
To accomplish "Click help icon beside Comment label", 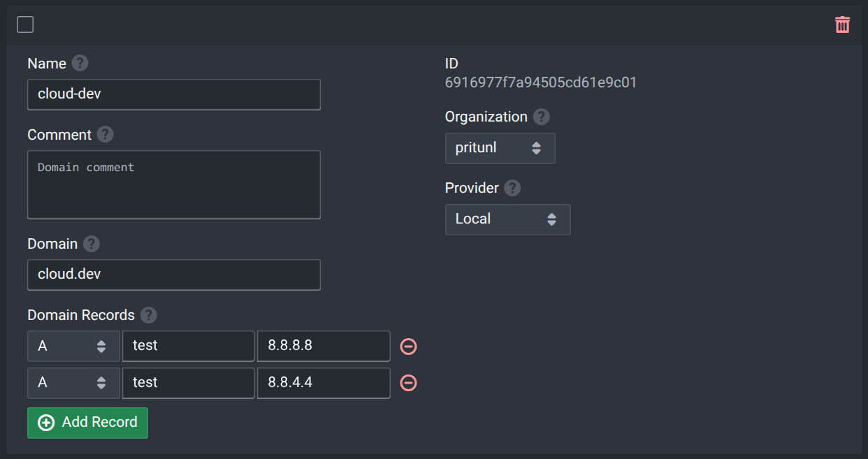I will [105, 135].
